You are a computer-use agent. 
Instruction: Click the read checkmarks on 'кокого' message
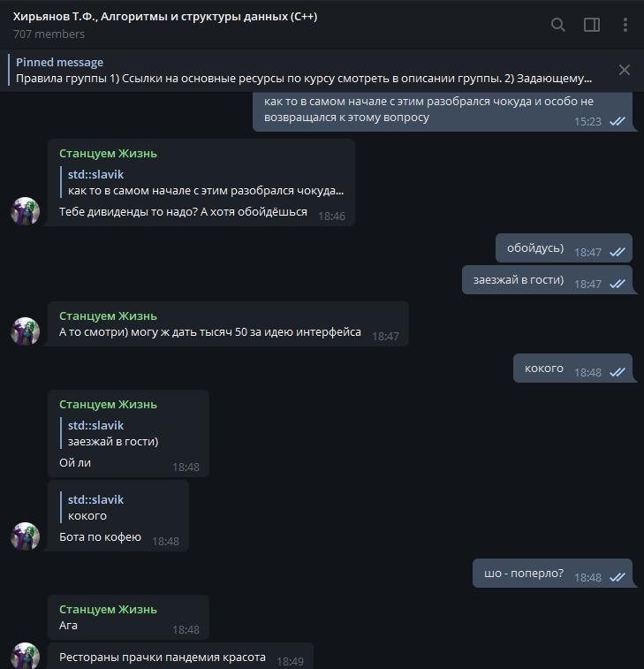[617, 372]
